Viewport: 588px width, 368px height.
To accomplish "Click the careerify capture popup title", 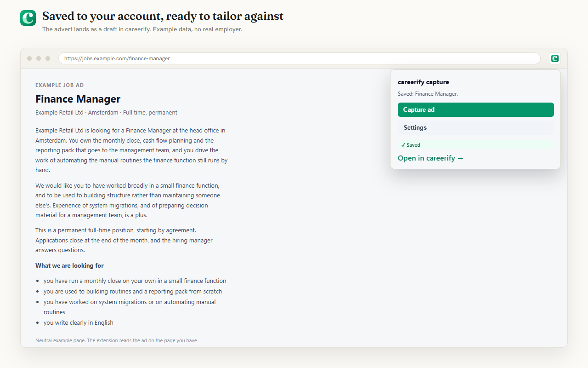I will pos(424,82).
